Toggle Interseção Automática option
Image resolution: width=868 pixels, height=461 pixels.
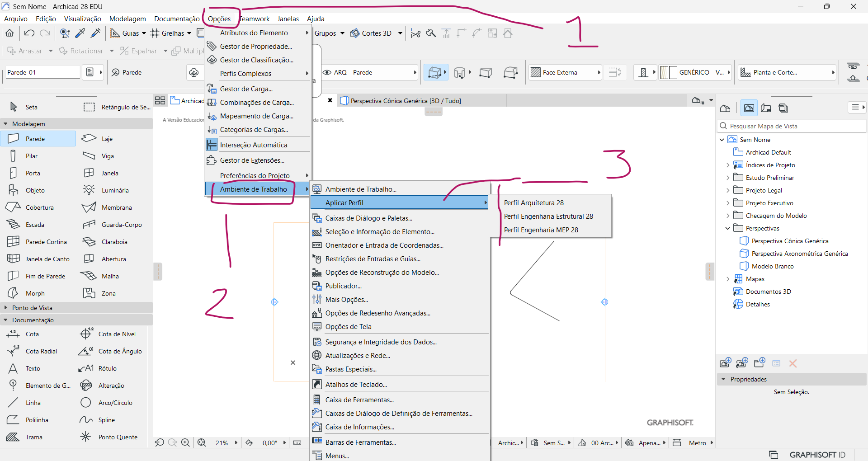coord(253,145)
